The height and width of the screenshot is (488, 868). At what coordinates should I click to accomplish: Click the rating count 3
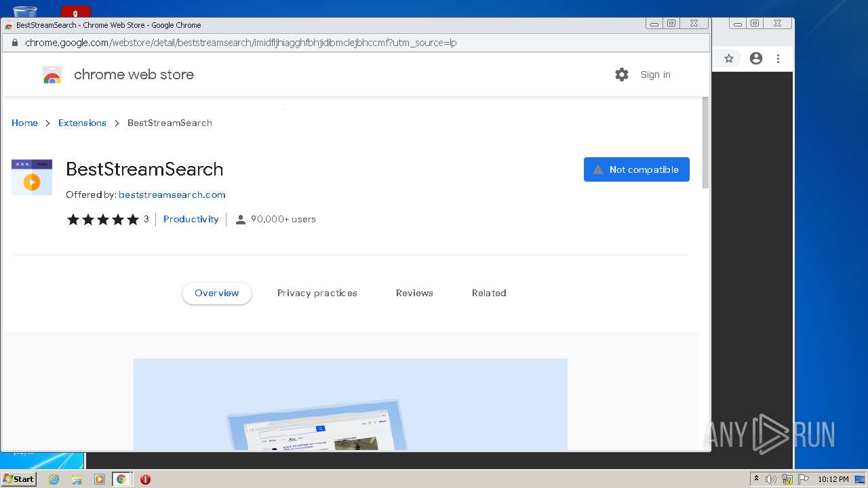pyautogui.click(x=146, y=219)
